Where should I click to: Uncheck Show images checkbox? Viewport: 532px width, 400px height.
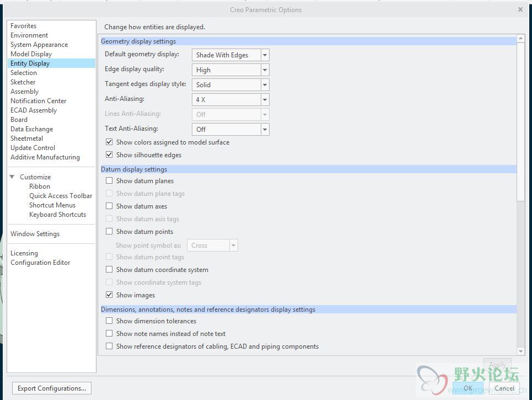click(109, 295)
